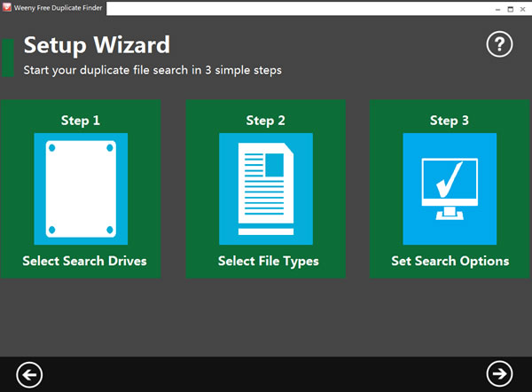Image resolution: width=532 pixels, height=392 pixels.
Task: Click the monitor checkmark icon in Step 3
Action: click(450, 188)
